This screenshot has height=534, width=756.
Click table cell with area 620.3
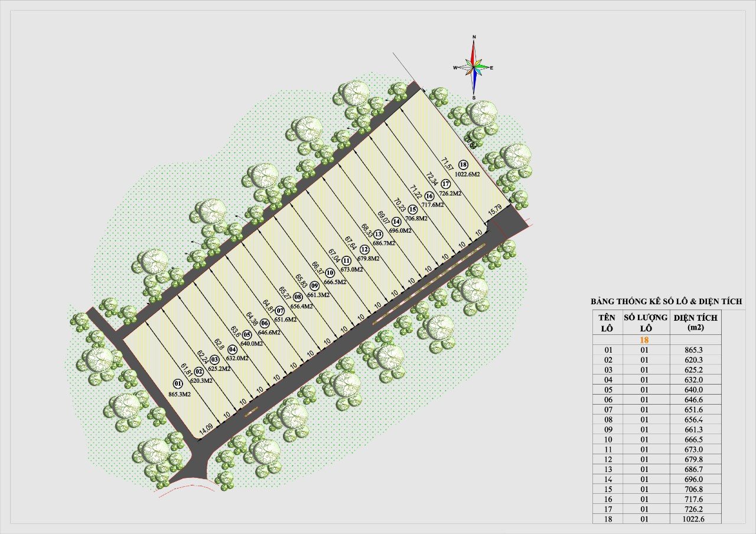(696, 360)
